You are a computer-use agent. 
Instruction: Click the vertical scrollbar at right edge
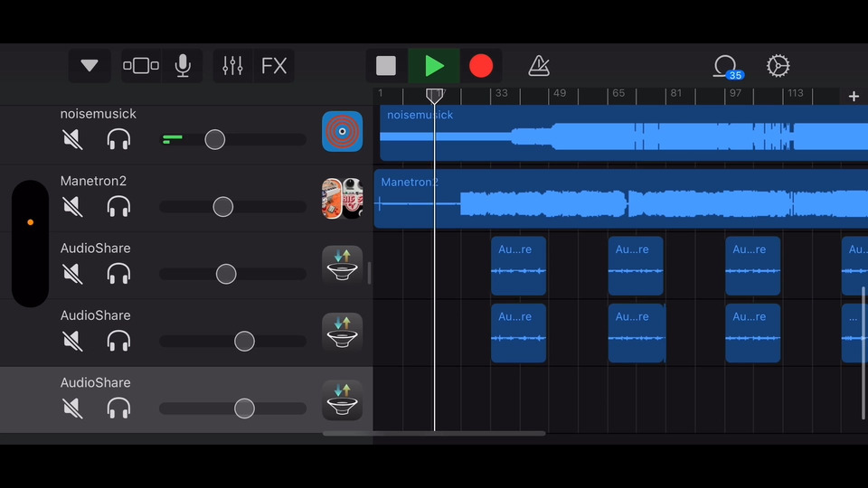pyautogui.click(x=863, y=353)
